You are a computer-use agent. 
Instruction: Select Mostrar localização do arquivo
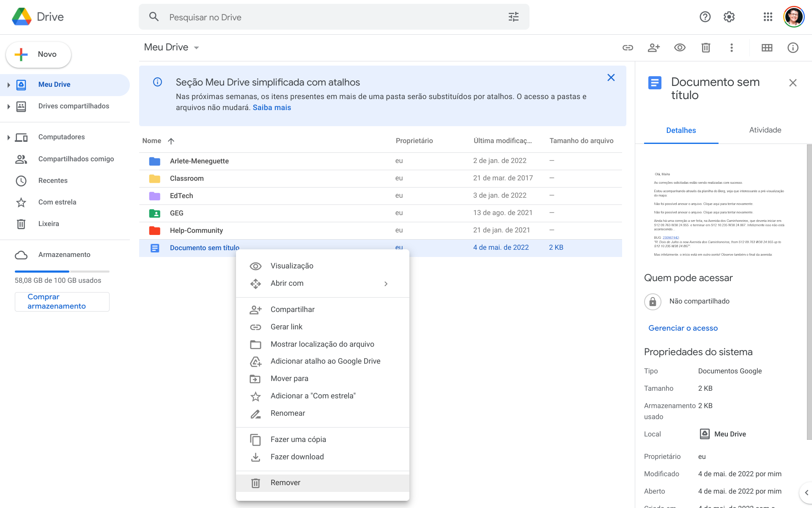click(x=323, y=344)
